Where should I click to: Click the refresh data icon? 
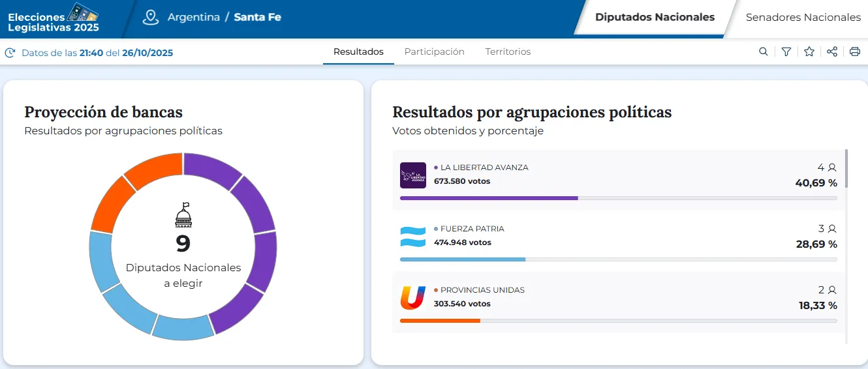point(10,53)
